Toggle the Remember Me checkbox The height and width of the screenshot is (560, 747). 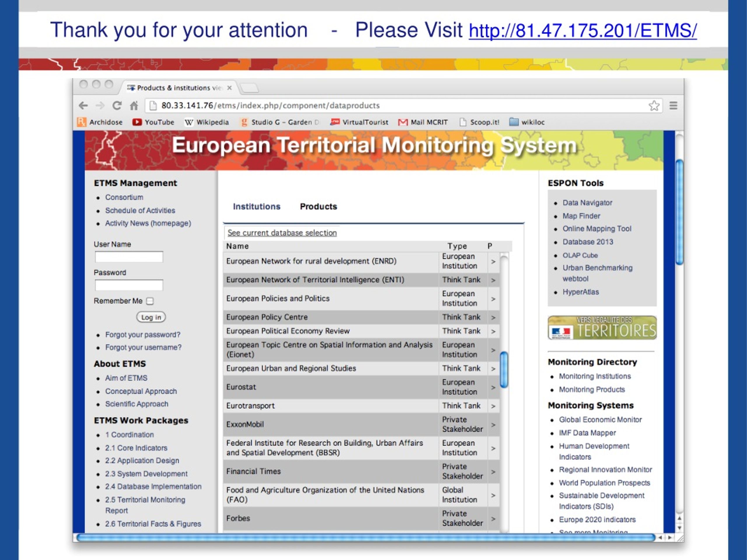point(150,301)
